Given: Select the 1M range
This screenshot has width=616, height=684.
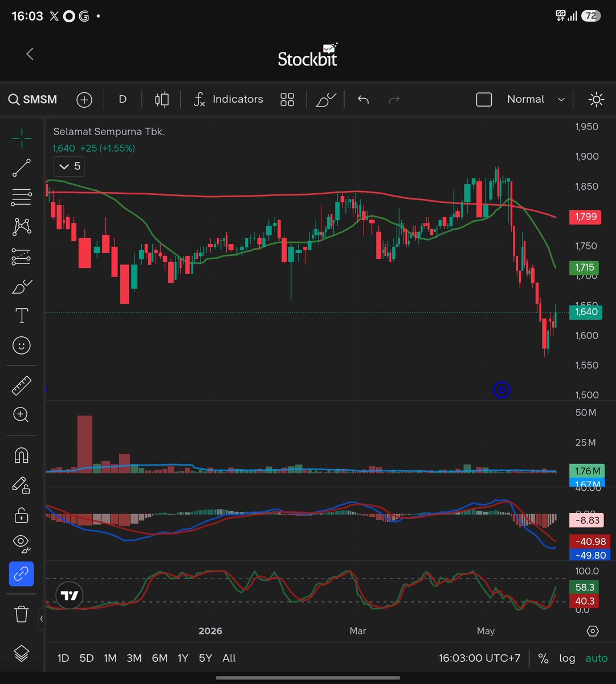Looking at the screenshot, I should [x=111, y=658].
